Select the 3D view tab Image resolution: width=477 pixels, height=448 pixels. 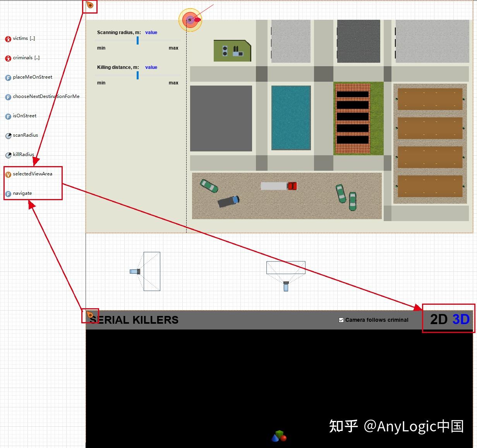point(460,319)
